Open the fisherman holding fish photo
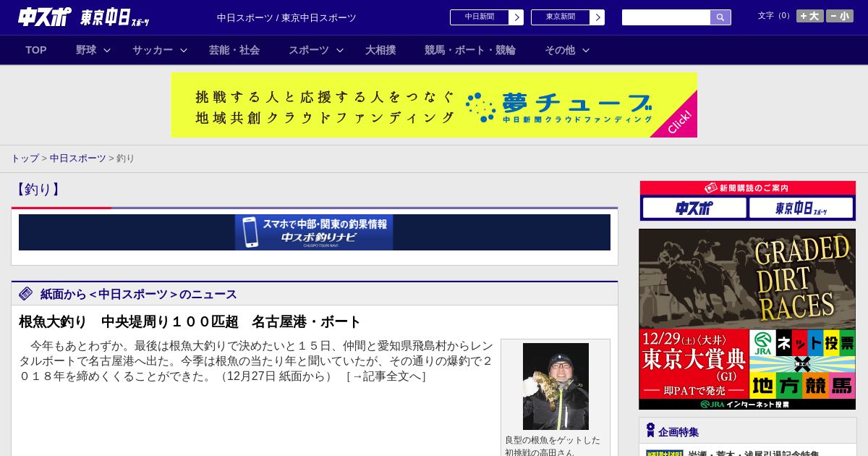Image resolution: width=868 pixels, height=456 pixels. coord(556,387)
